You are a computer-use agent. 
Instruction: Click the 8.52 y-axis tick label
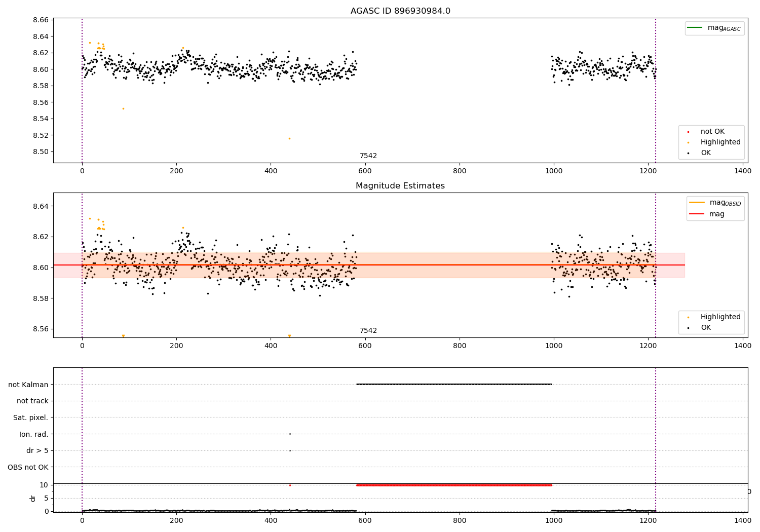pyautogui.click(x=40, y=135)
